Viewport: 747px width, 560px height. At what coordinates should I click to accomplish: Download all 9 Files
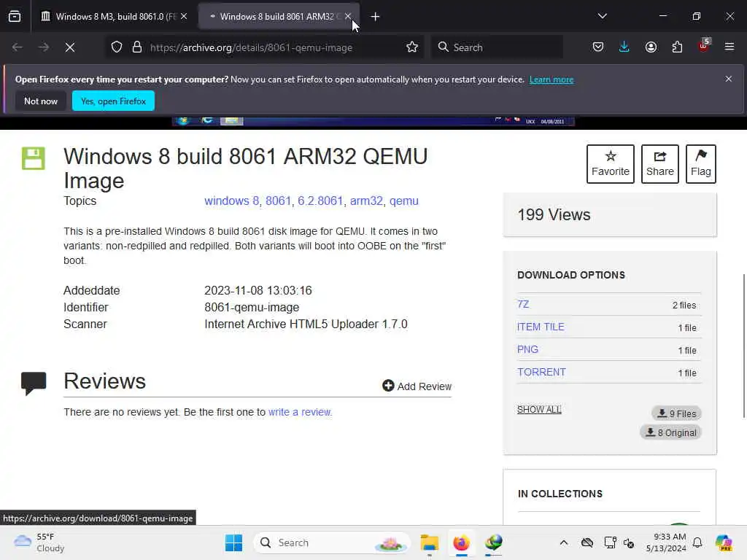click(676, 413)
